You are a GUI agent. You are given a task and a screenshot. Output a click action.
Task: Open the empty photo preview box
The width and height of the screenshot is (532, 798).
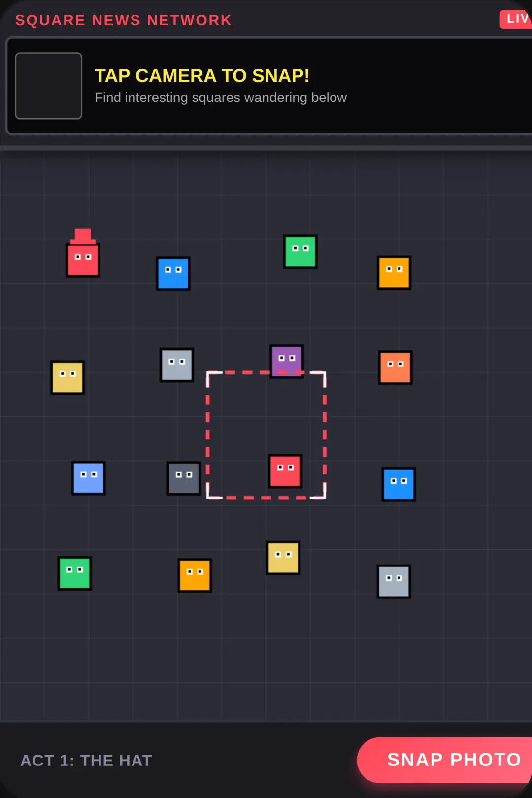pos(49,86)
